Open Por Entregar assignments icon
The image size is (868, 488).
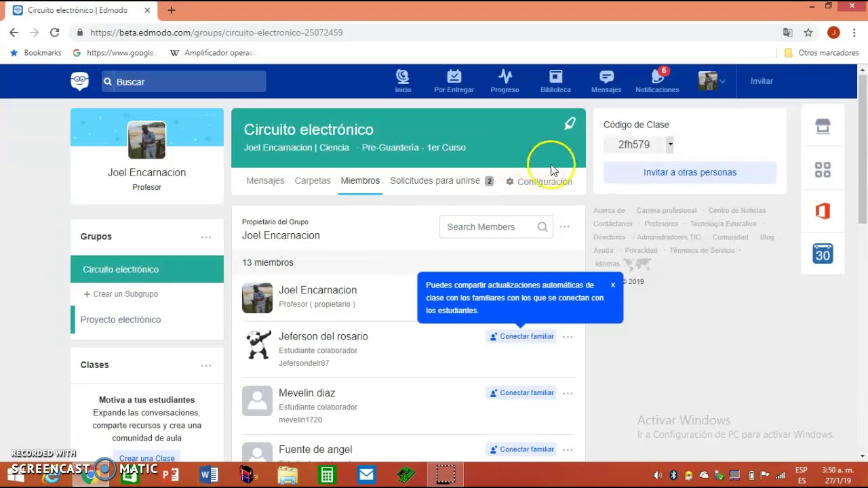pyautogui.click(x=454, y=81)
